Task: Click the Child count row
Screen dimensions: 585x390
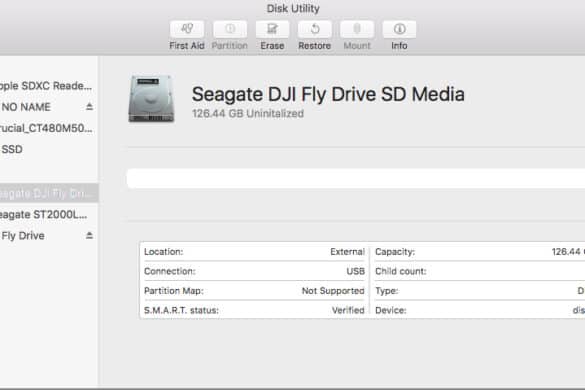Action: click(480, 271)
